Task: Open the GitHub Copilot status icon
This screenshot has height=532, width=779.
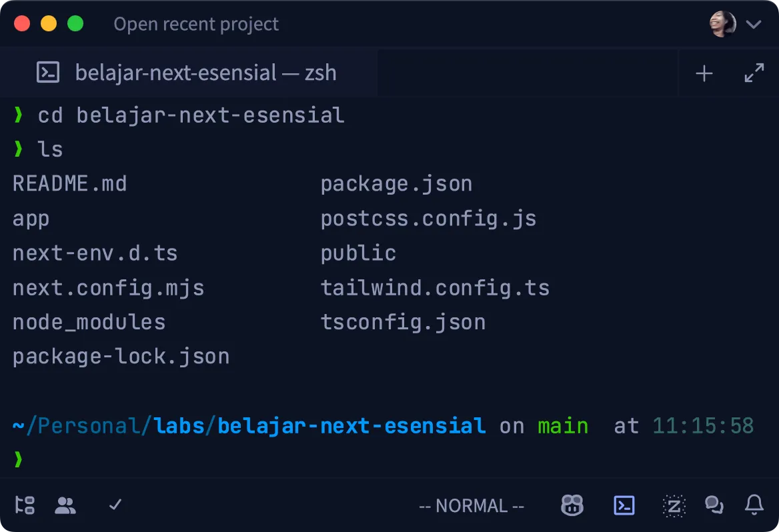Action: [x=572, y=505]
